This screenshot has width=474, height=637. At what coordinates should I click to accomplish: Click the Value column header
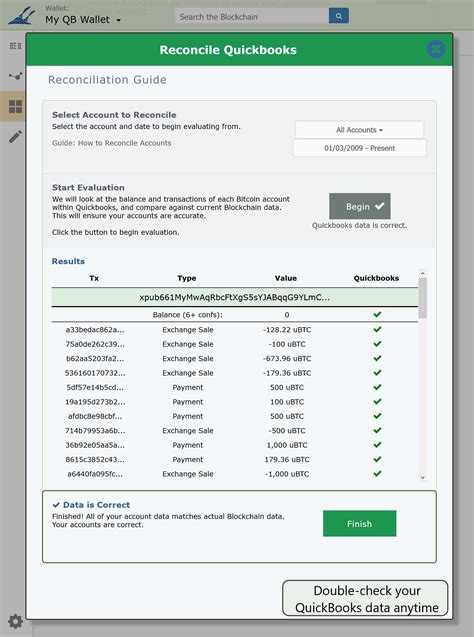coord(286,278)
